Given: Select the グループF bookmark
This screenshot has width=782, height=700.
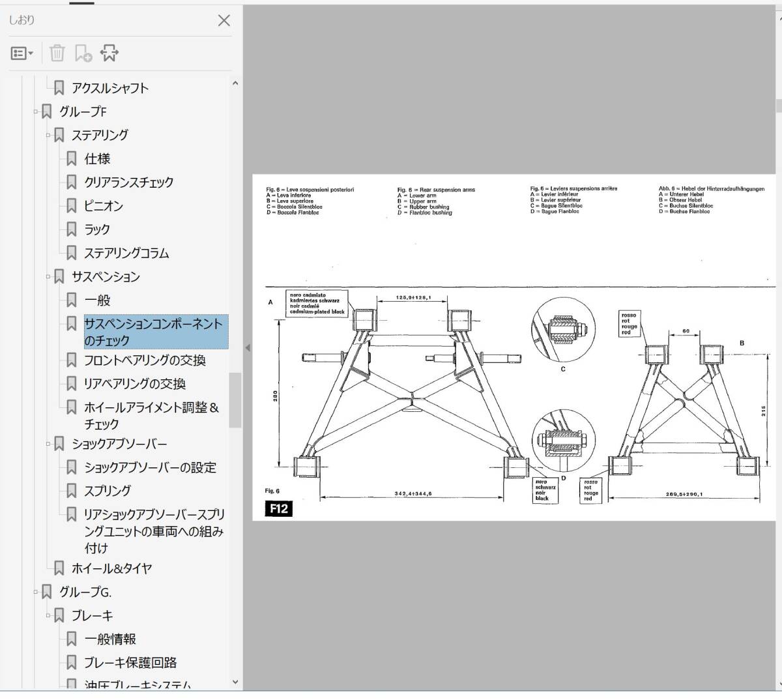Looking at the screenshot, I should click(83, 111).
